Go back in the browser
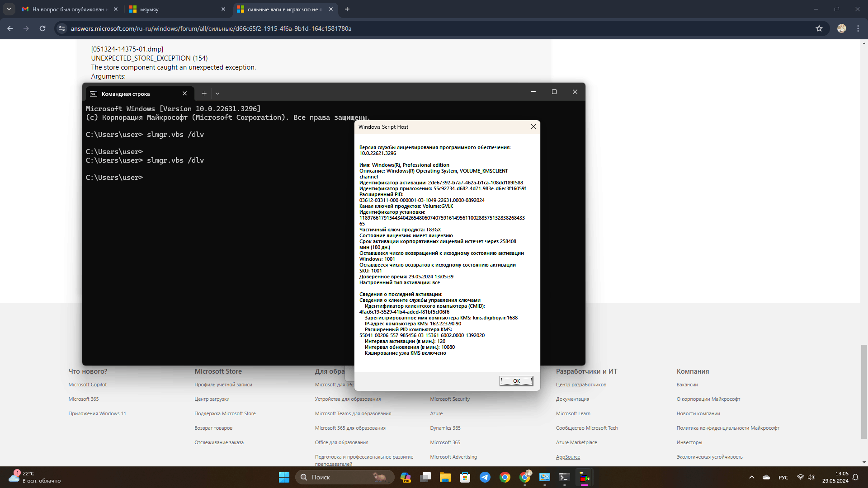This screenshot has height=488, width=868. (x=10, y=28)
